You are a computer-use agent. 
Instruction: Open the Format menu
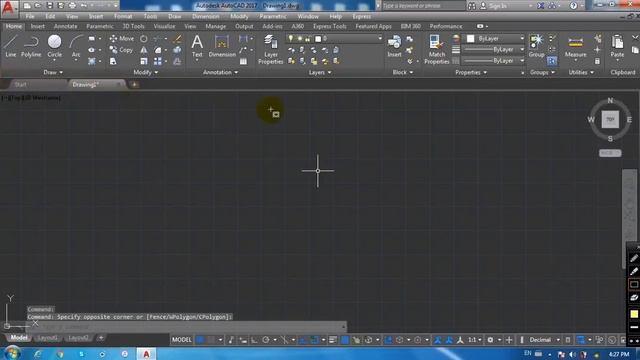pyautogui.click(x=123, y=16)
